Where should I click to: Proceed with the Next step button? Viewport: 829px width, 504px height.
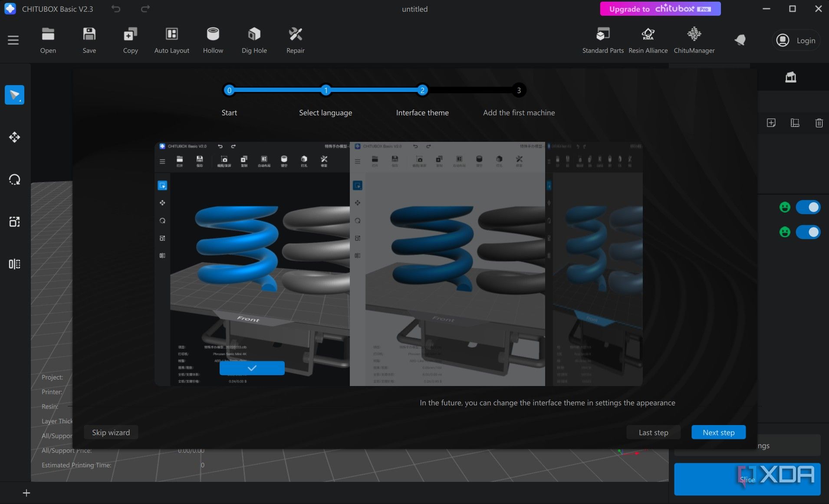[718, 432]
